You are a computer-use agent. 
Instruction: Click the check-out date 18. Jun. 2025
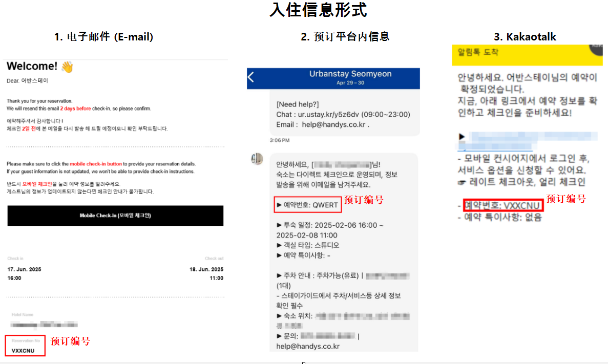coord(206,269)
